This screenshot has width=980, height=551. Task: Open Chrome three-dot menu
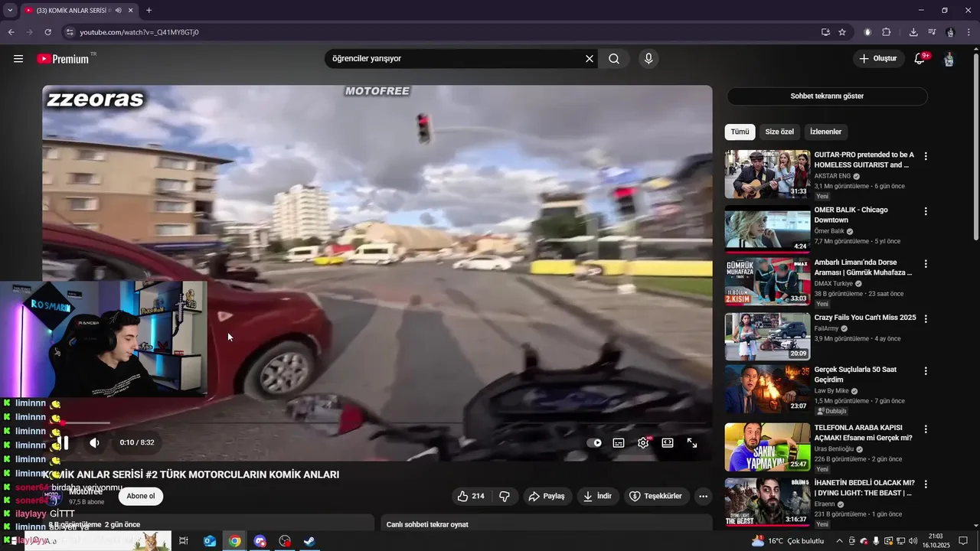tap(969, 32)
